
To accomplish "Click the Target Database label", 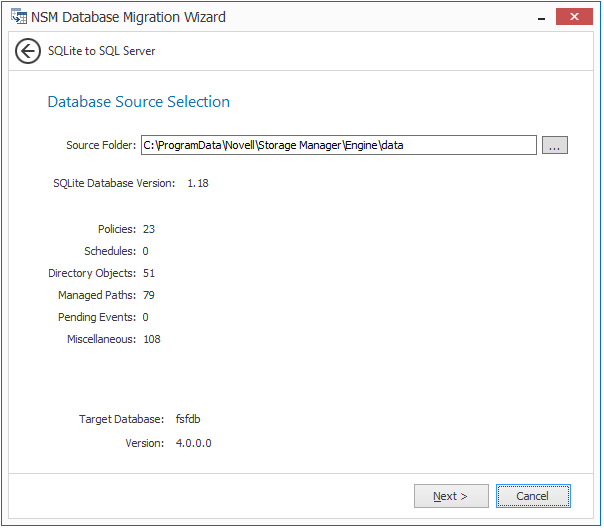I will [121, 419].
